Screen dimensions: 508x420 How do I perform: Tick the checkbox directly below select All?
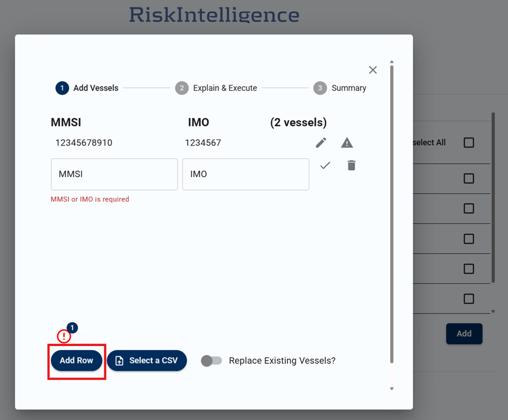(469, 178)
